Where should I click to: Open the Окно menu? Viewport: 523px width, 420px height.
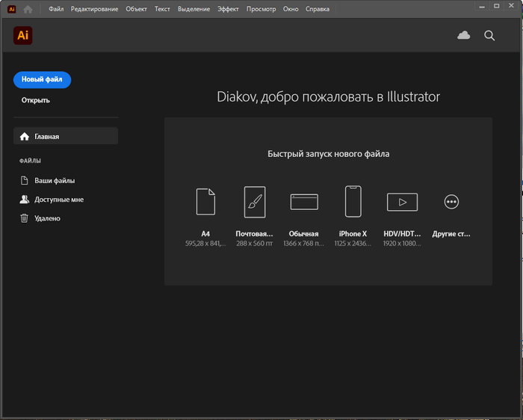(x=291, y=9)
